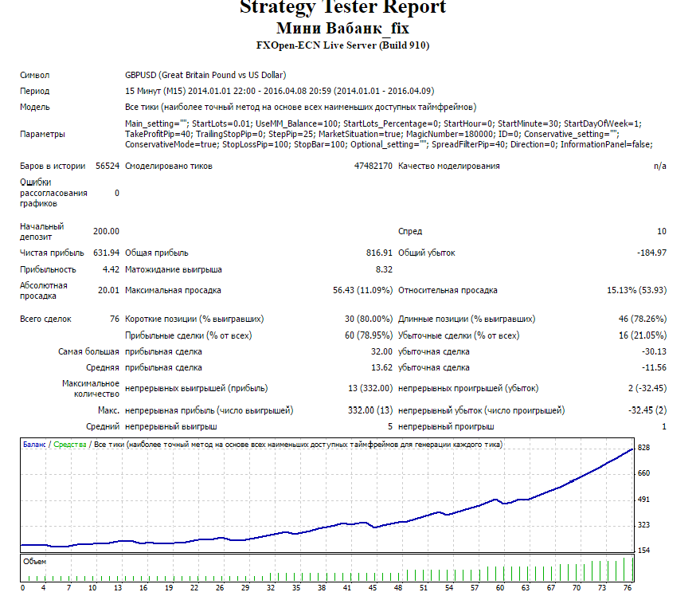Viewport: 700px width, 592px height.
Task: Select relative drawdown '15.13% (53.93)'
Action: [x=636, y=290]
